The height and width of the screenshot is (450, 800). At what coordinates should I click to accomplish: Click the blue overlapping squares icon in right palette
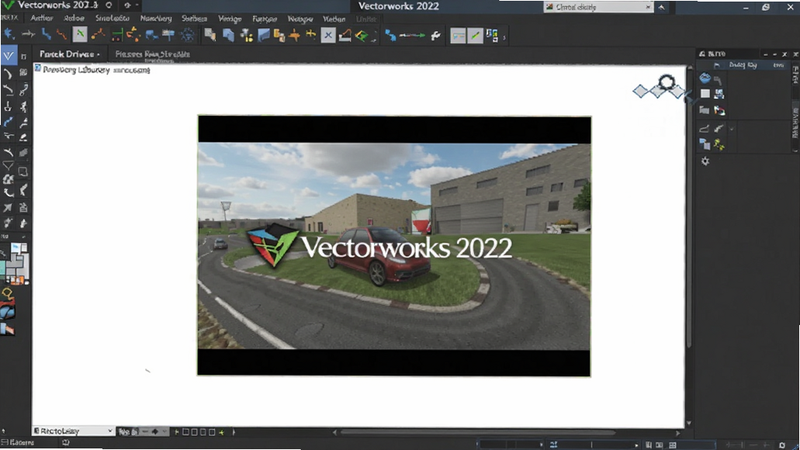(x=705, y=144)
